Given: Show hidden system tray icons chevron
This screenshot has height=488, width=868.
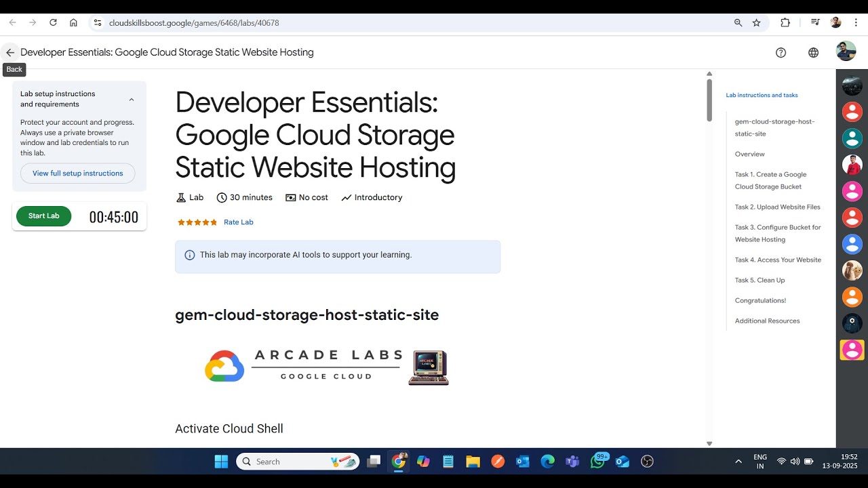Looking at the screenshot, I should coord(738,462).
